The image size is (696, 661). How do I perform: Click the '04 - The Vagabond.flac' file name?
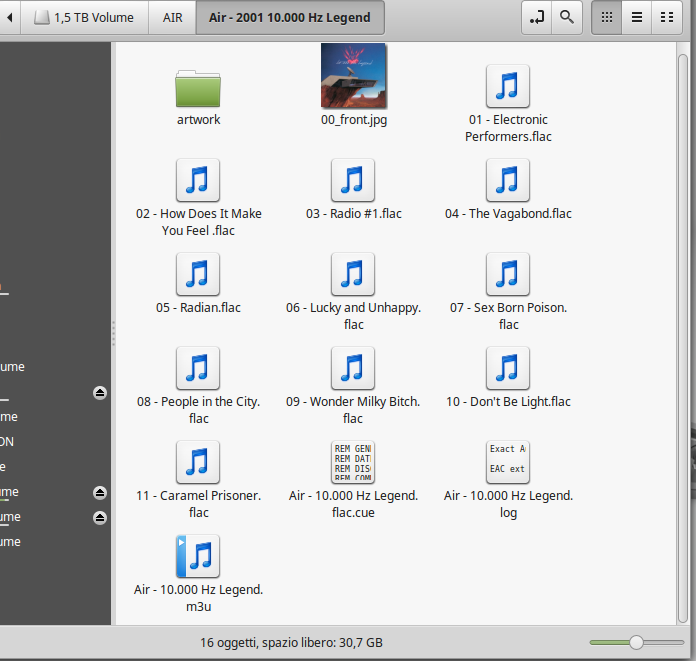(x=508, y=214)
